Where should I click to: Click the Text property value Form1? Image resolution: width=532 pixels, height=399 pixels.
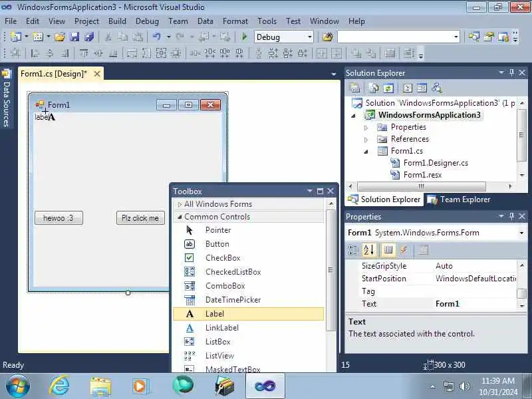(x=475, y=304)
